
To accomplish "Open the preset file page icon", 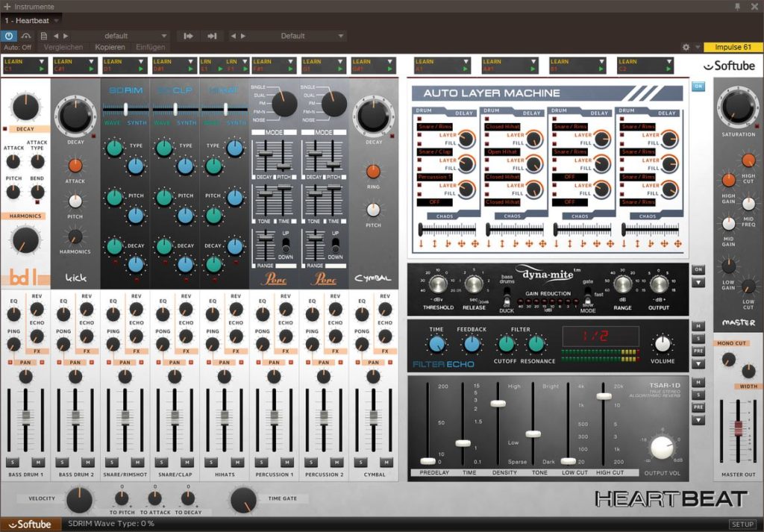I will [44, 36].
